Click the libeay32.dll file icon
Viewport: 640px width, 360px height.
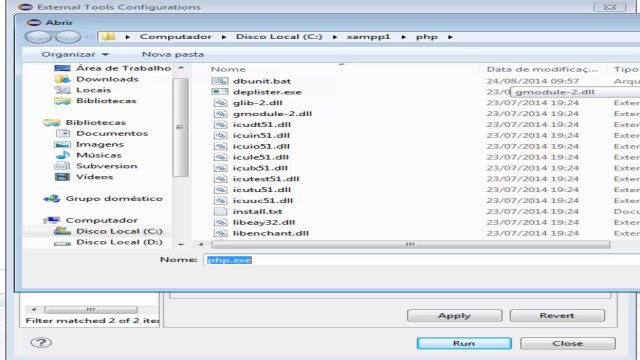point(220,222)
